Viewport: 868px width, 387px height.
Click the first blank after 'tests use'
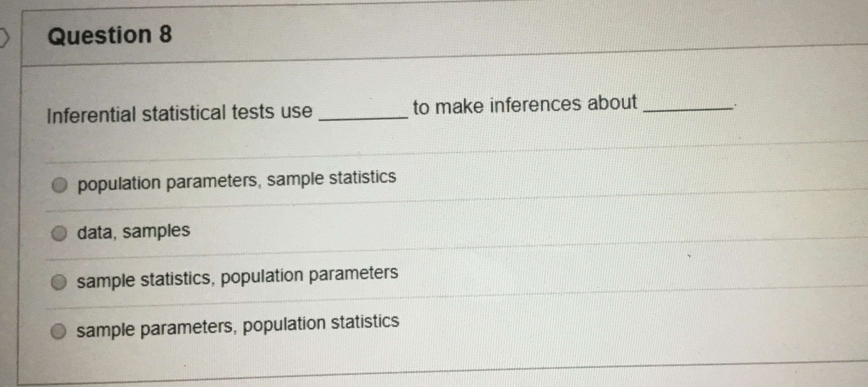point(363,115)
